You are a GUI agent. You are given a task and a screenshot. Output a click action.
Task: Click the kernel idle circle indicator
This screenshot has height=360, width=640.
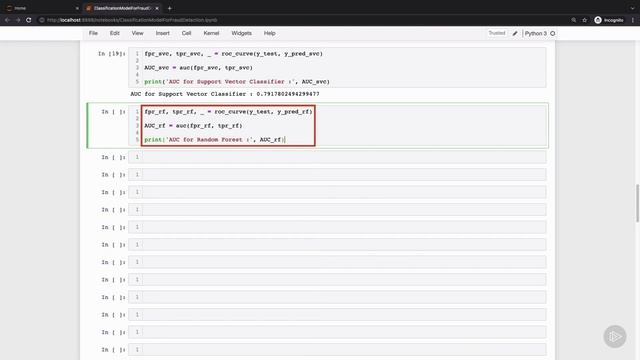pos(553,33)
